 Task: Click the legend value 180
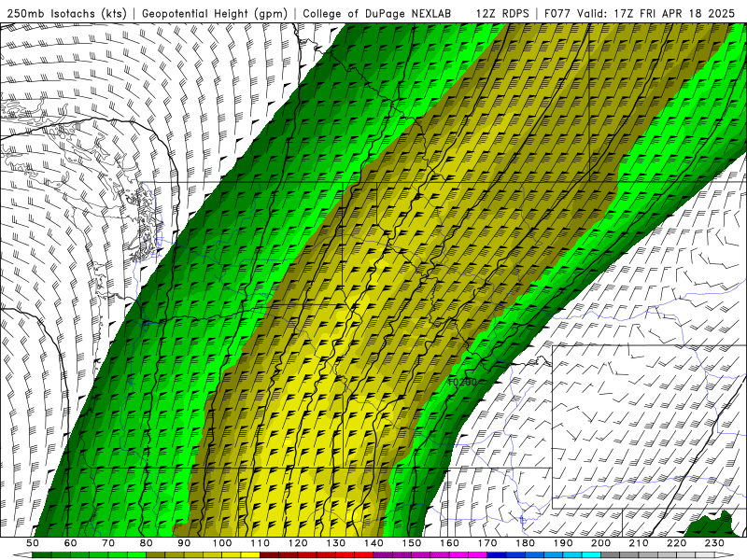coord(526,543)
